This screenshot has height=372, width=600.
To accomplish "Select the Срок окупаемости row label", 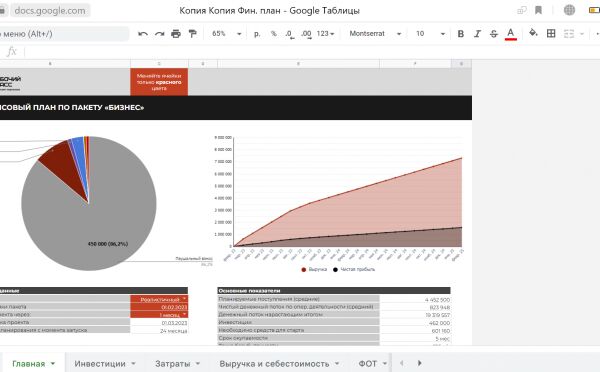I will click(x=298, y=338).
